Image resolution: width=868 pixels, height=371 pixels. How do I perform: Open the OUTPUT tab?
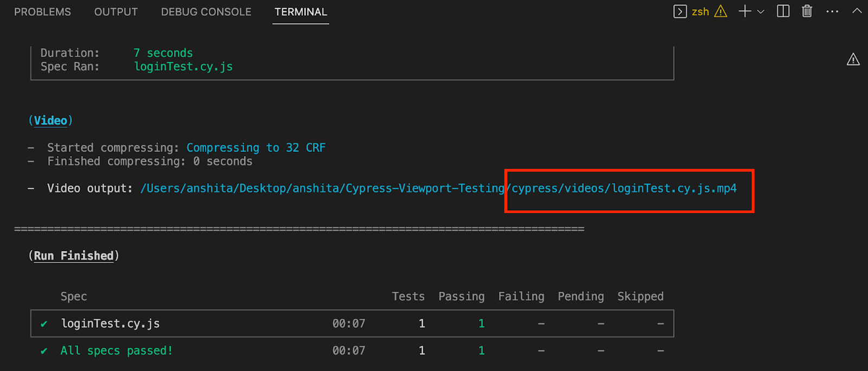(x=116, y=12)
